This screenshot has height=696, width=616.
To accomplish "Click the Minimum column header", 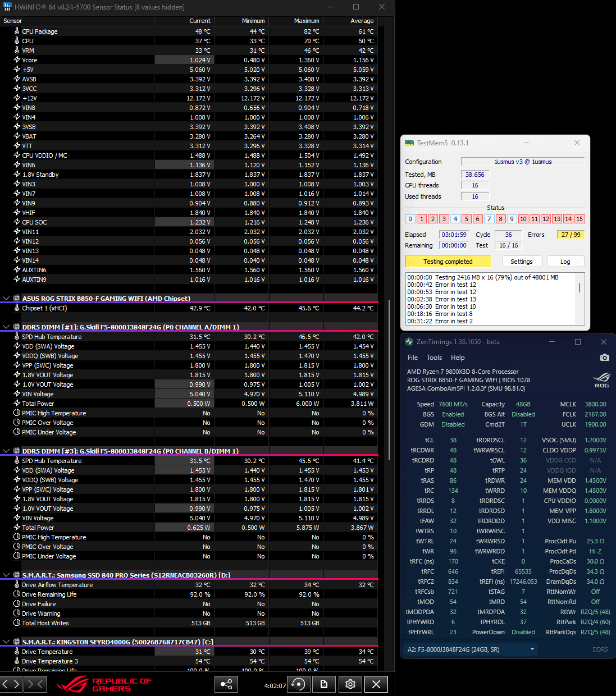I will (x=241, y=21).
